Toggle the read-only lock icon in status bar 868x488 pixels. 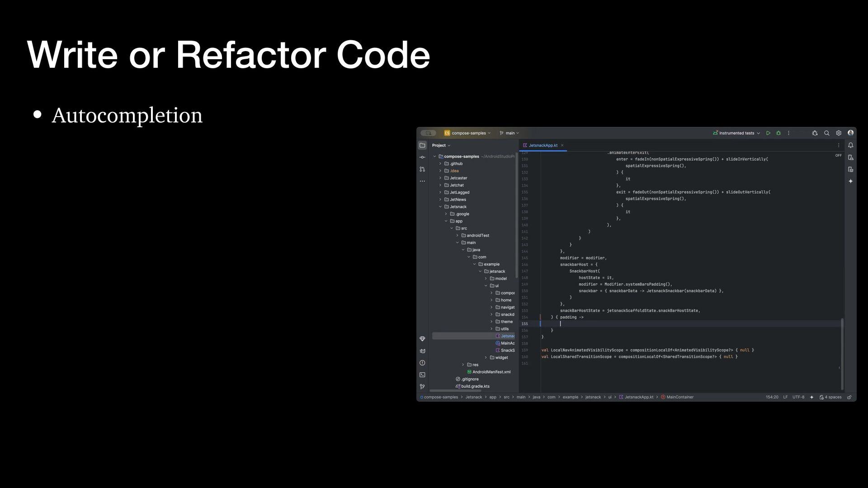[849, 397]
